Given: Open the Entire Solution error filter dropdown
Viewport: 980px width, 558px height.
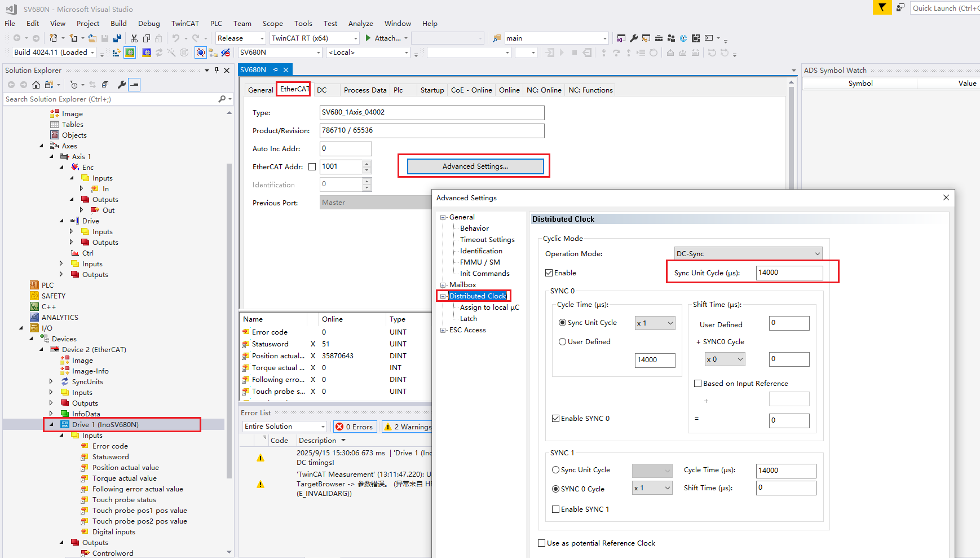Looking at the screenshot, I should point(285,427).
